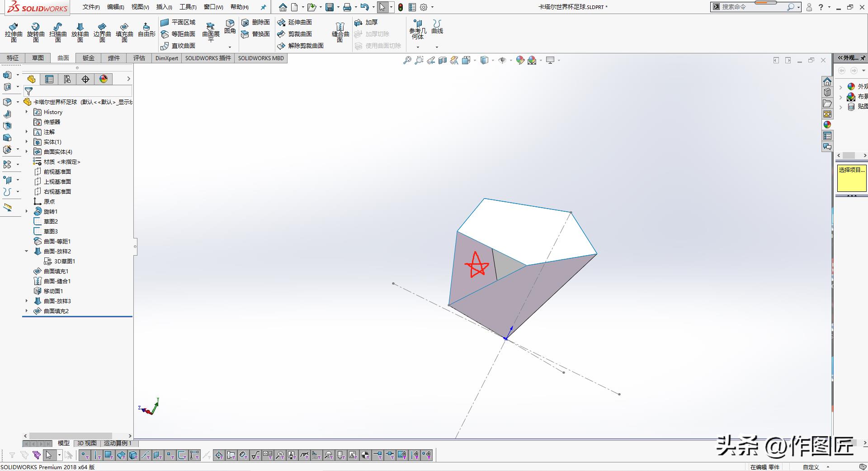The height and width of the screenshot is (471, 868).
Task: Expand the 曲面实体(4) folder in the tree
Action: click(x=27, y=152)
